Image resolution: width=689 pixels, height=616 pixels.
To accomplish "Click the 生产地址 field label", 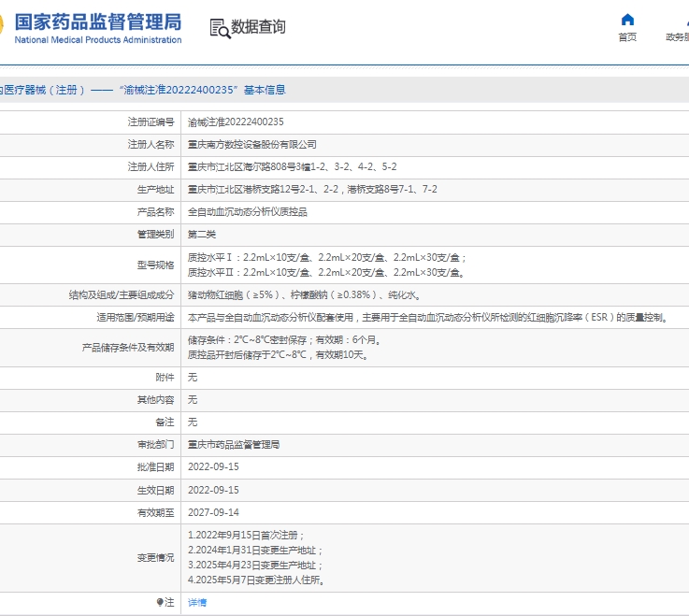I will (155, 190).
